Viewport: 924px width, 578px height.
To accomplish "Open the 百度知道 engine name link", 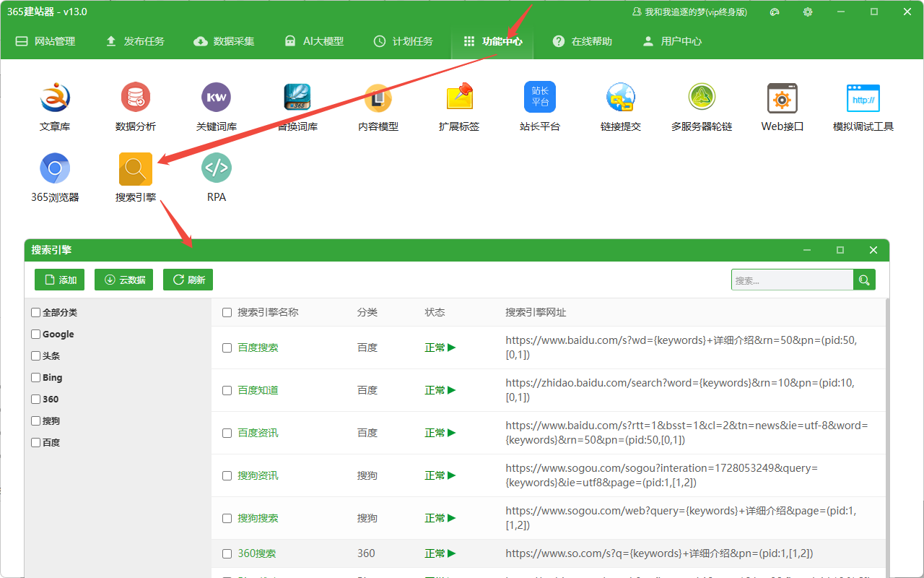I will (258, 390).
